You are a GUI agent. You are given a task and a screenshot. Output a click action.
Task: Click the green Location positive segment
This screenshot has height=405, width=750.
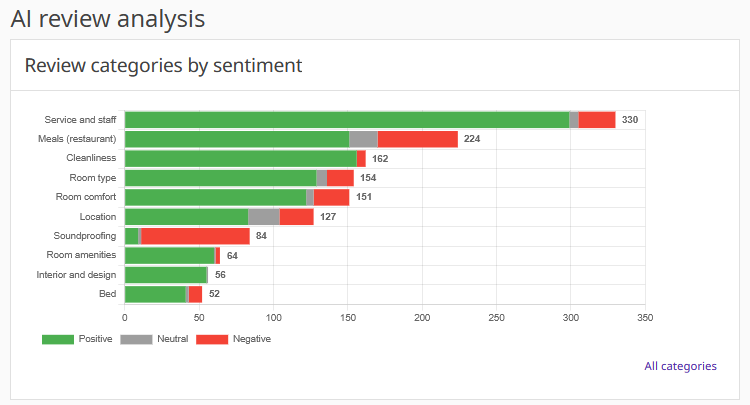click(x=186, y=217)
